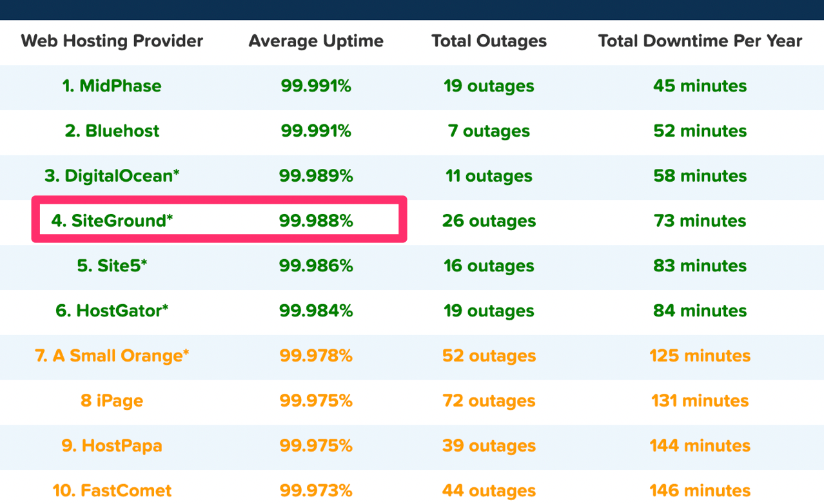
Task: Select the 1. MidPhase provider name
Action: [112, 86]
